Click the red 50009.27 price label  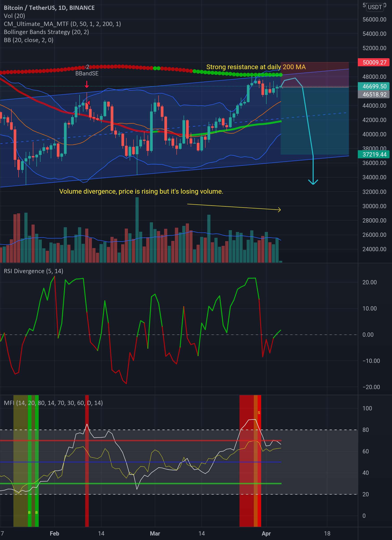373,62
